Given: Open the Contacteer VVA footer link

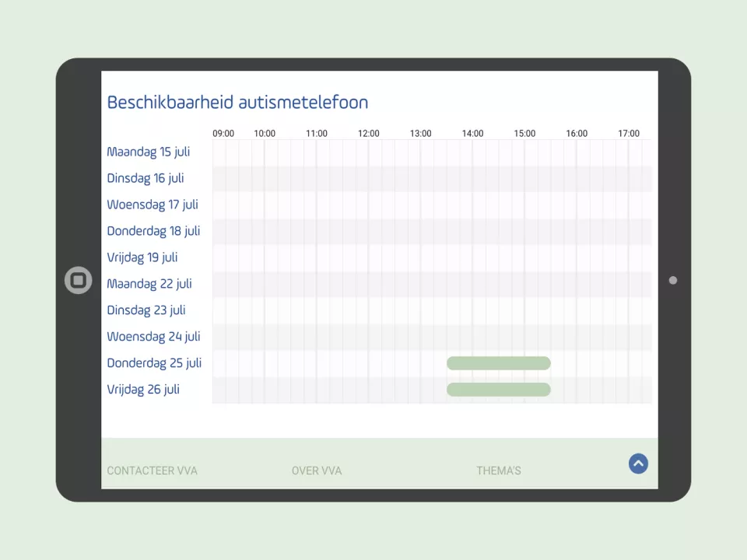Looking at the screenshot, I should pos(152,471).
